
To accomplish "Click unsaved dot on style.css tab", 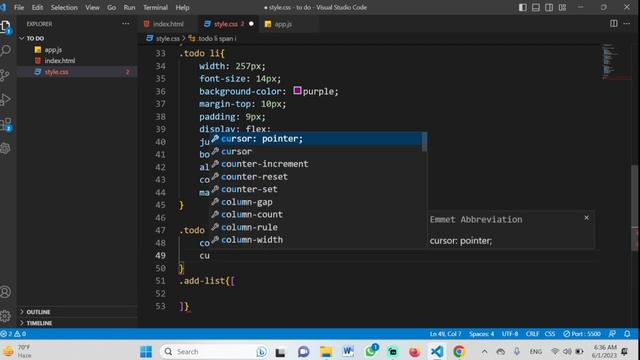I will coord(251,24).
